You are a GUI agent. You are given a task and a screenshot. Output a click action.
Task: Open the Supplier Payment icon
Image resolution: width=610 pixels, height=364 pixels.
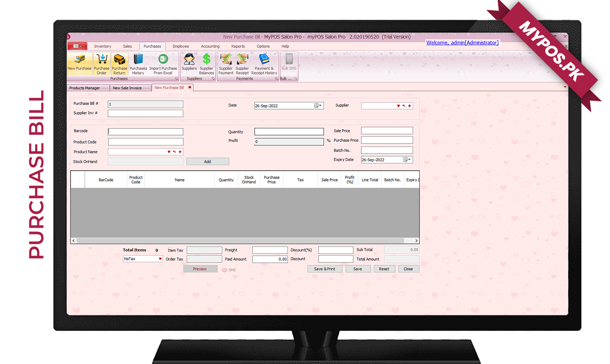tap(226, 63)
